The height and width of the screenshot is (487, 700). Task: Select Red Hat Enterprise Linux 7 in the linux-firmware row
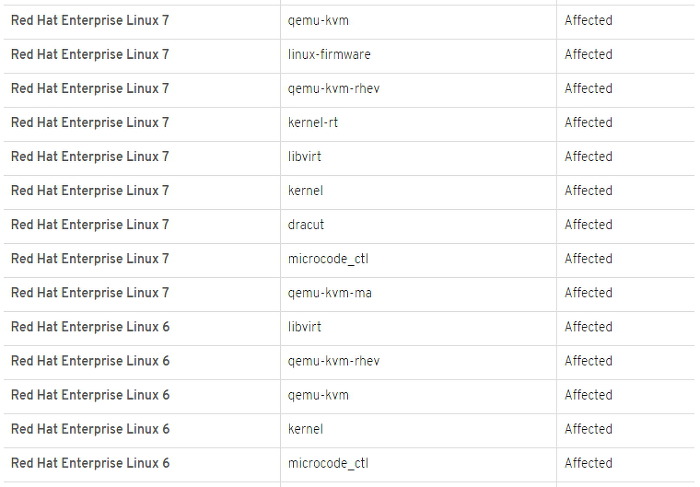point(90,54)
